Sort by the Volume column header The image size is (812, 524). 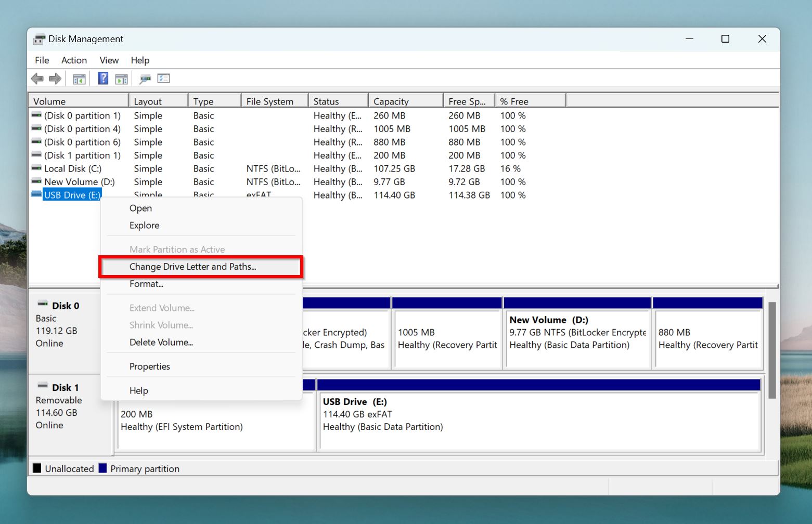(79, 101)
